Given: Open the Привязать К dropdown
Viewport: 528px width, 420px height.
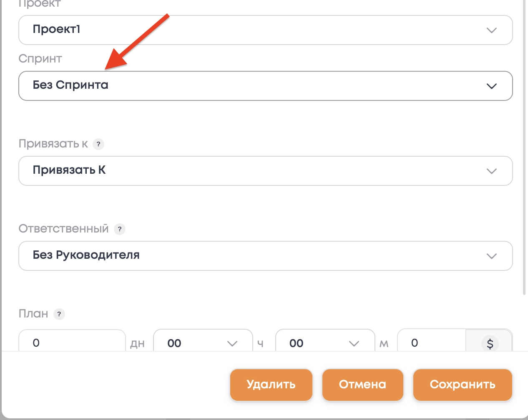Looking at the screenshot, I should (x=250, y=171).
